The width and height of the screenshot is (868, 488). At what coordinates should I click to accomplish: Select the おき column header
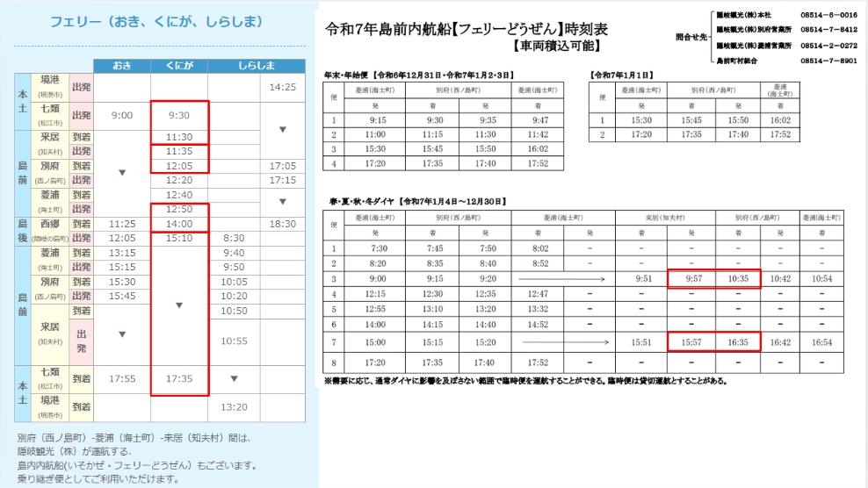(122, 65)
